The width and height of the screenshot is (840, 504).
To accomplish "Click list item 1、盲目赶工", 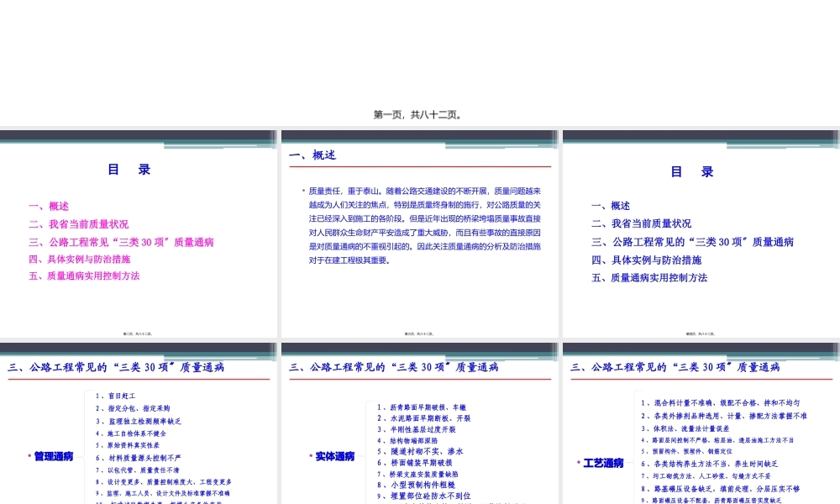I will (x=115, y=396).
